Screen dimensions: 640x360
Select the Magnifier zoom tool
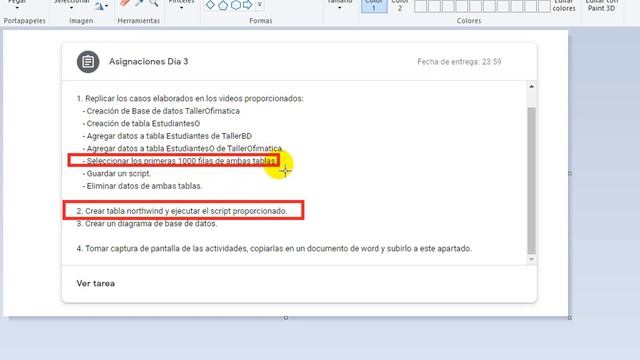point(154,3)
